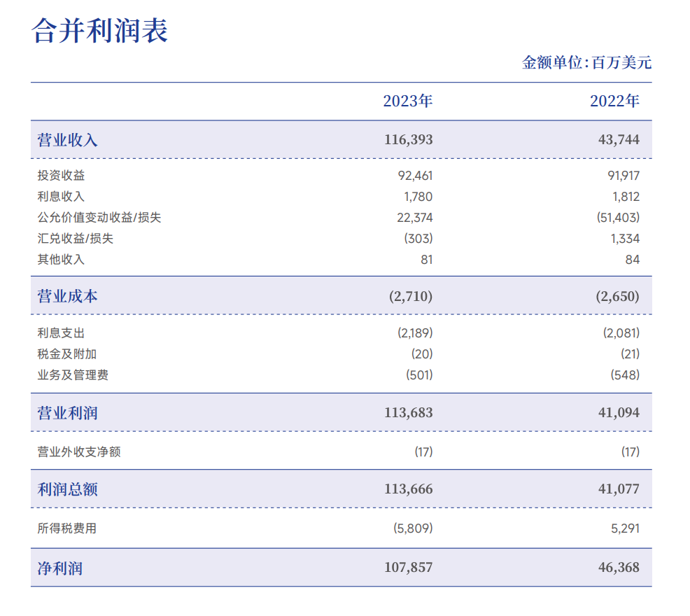Click the 投资收益 value 92,461

(x=416, y=176)
